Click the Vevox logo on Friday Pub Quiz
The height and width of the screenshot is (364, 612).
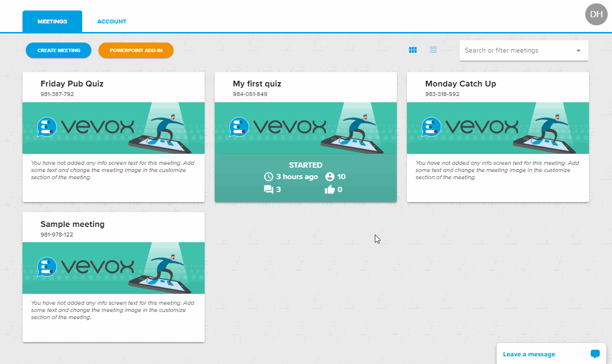(x=86, y=127)
